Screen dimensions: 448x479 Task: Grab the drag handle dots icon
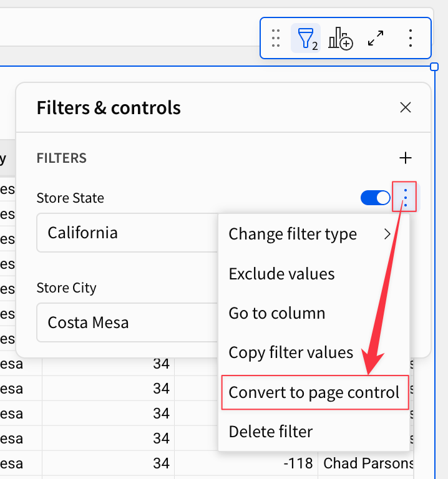point(276,39)
